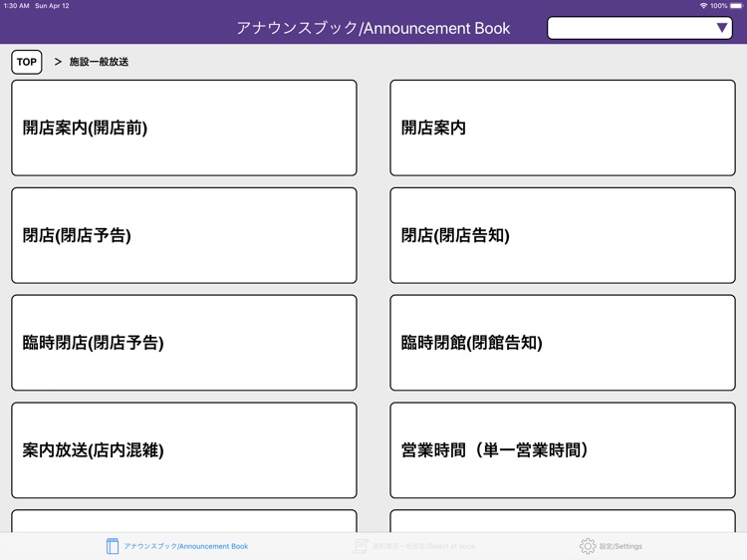Tap the 1:30 AM clock in status bar
Image resolution: width=747 pixels, height=560 pixels.
[x=16, y=6]
